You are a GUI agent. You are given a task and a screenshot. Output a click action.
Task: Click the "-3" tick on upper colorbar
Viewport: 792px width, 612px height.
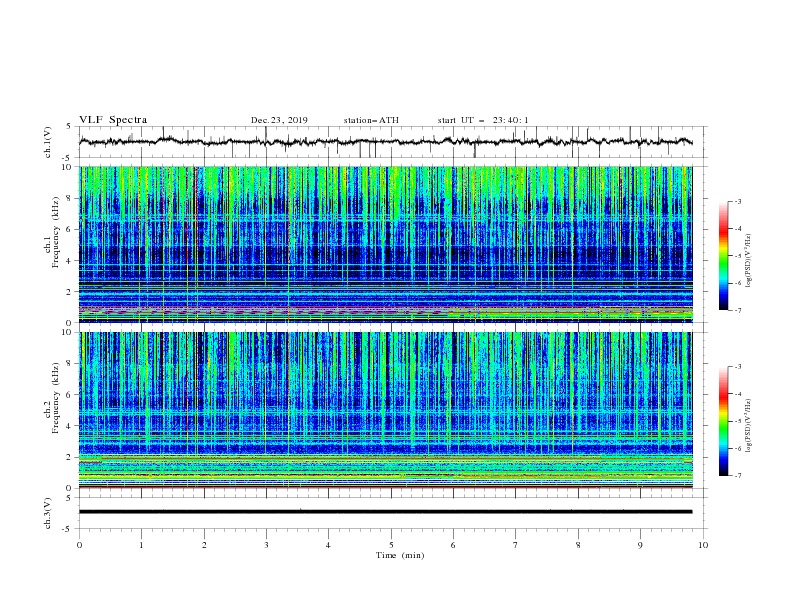[737, 201]
